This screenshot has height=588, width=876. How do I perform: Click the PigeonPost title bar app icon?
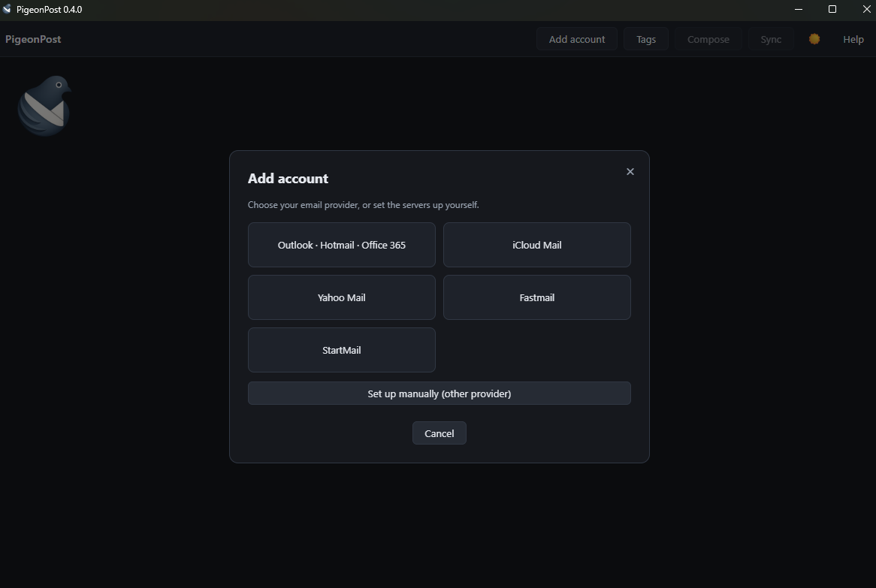click(x=7, y=9)
